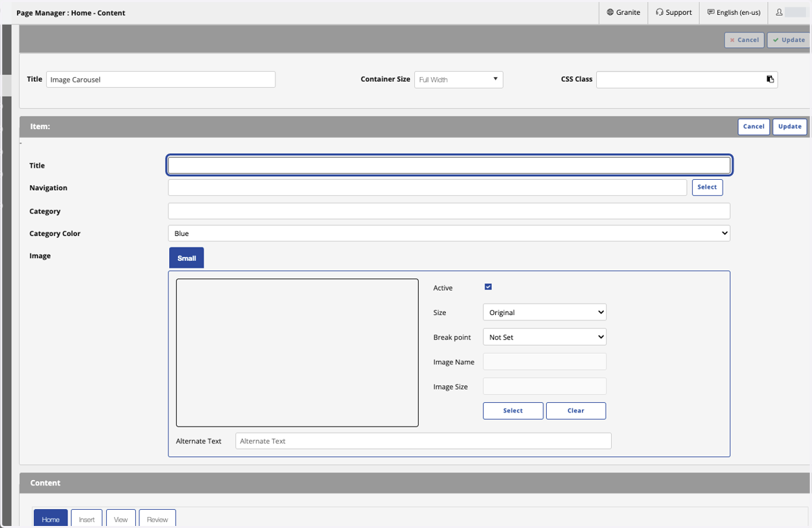Click the Navigation input field
Image resolution: width=812 pixels, height=528 pixels.
coord(427,187)
